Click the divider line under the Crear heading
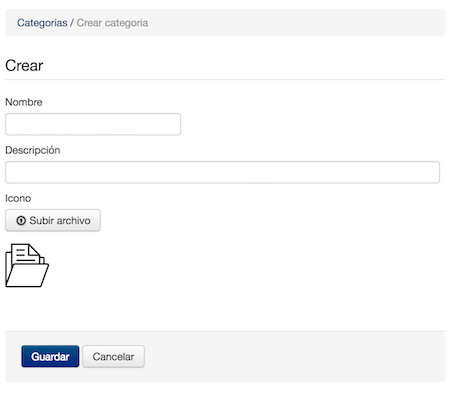Viewport: 458px width, 394px height. coord(225,80)
